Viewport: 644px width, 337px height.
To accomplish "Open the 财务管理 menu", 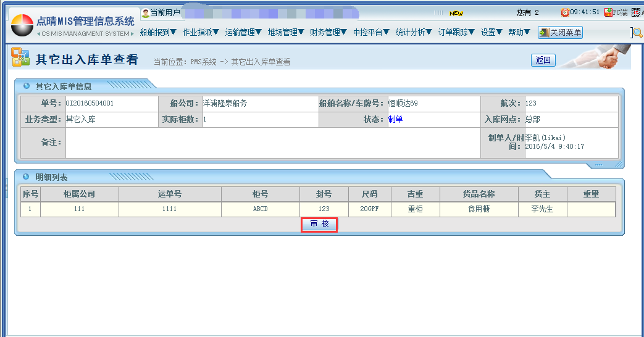I will point(328,33).
